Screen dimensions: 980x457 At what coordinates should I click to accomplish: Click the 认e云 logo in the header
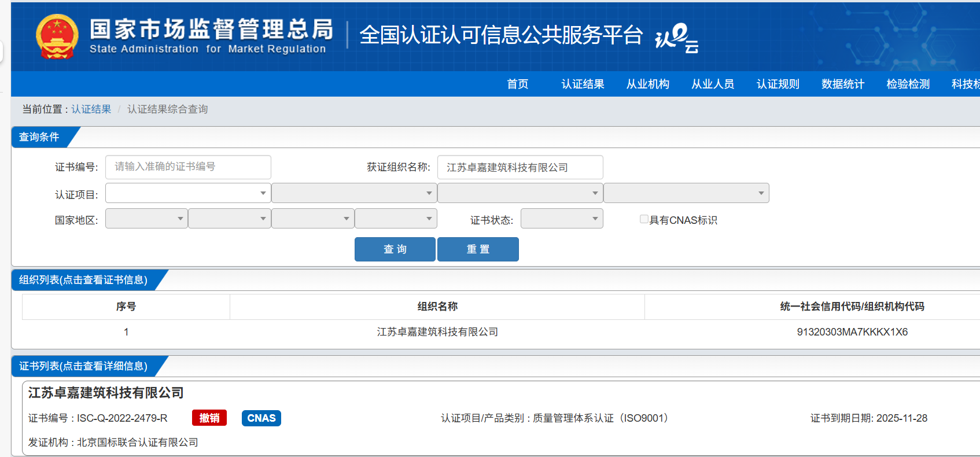click(676, 38)
